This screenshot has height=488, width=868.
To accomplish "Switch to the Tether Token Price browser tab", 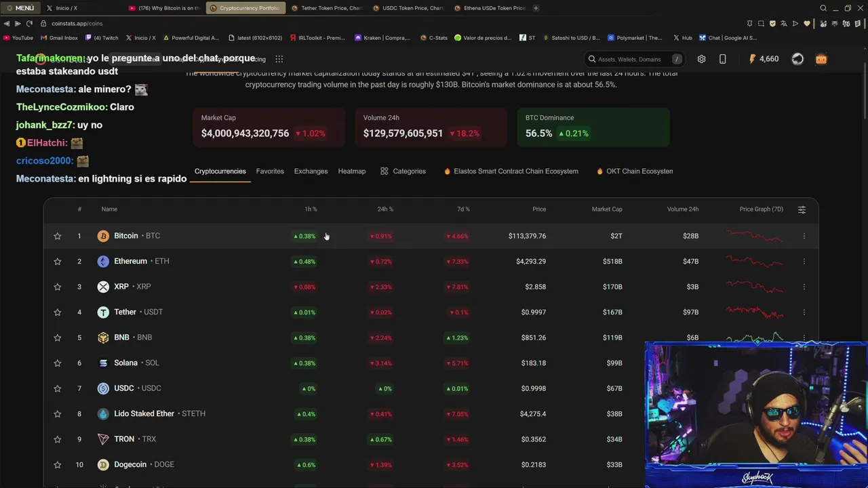I will pos(327,8).
